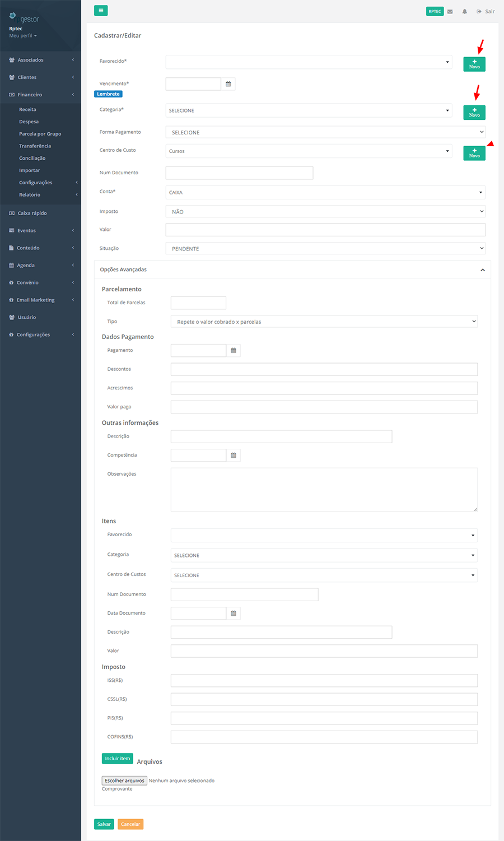
Task: Click Novo button beside Favorecido
Action: tap(474, 64)
